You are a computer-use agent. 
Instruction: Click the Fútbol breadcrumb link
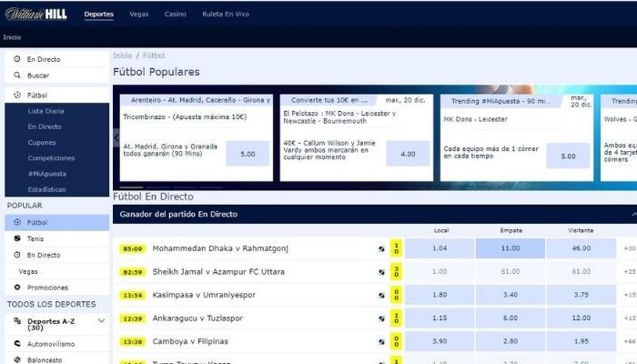(154, 56)
